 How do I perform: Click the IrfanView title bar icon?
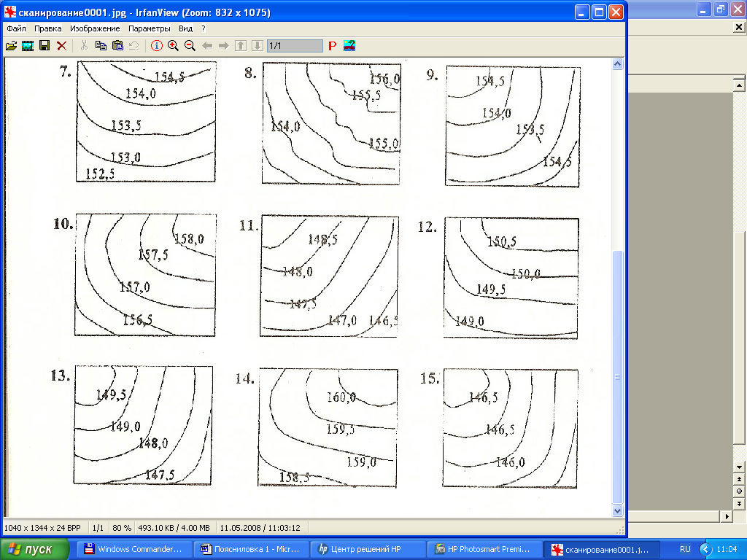10,12
